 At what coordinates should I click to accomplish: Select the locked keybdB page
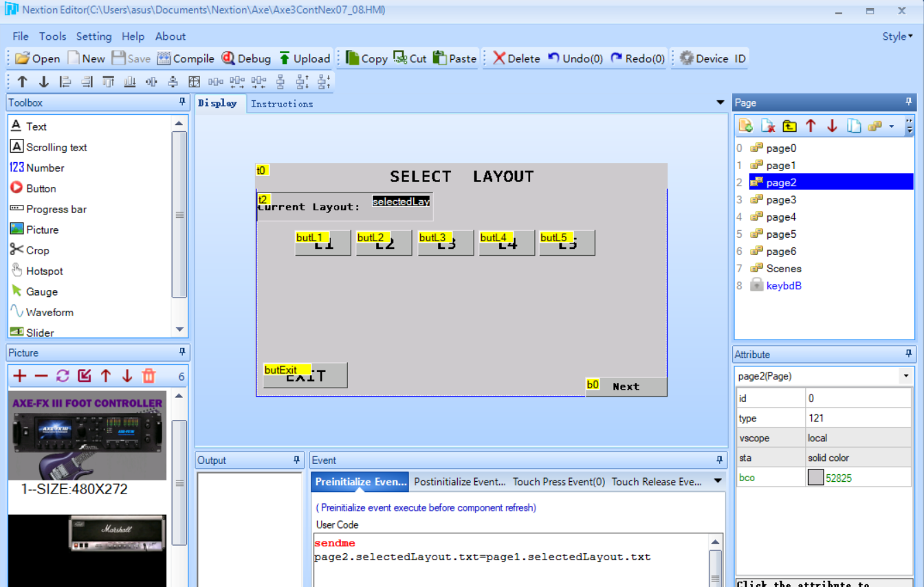775,285
